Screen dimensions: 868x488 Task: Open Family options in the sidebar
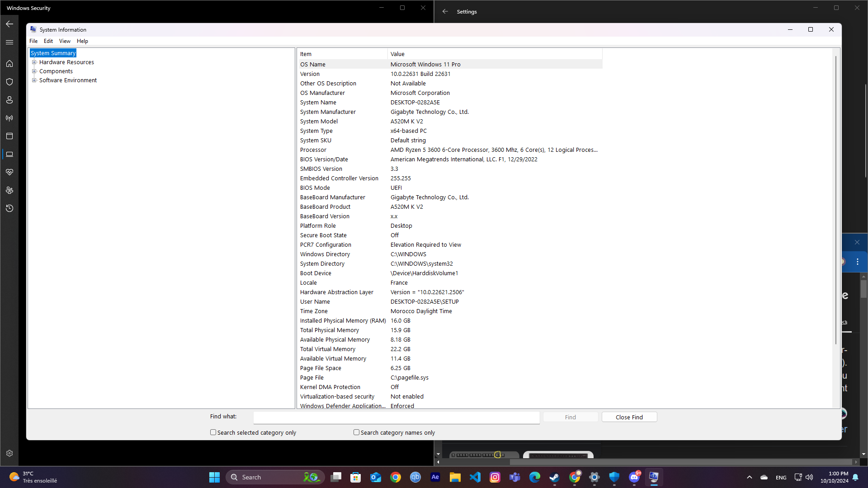tap(9, 190)
